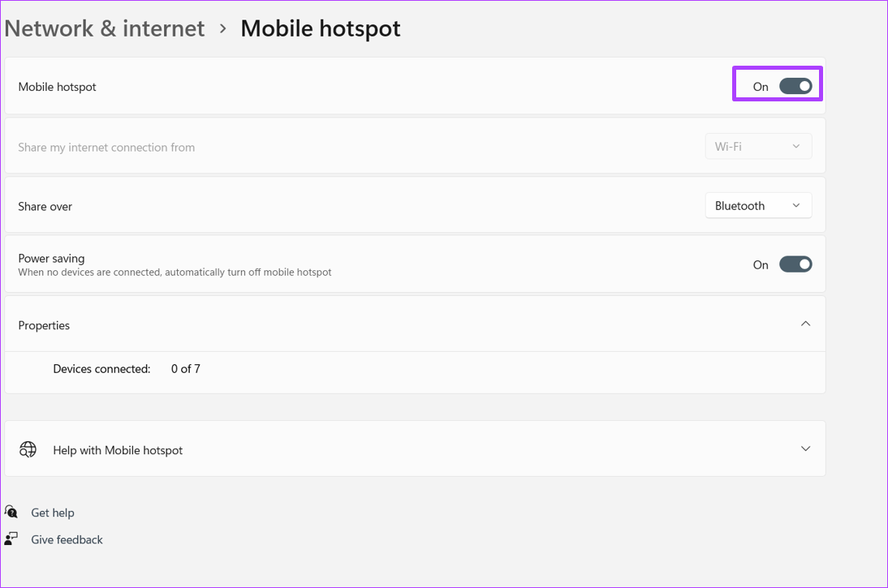Image resolution: width=888 pixels, height=588 pixels.
Task: Click the Mobile hotspot row label
Action: click(x=57, y=87)
